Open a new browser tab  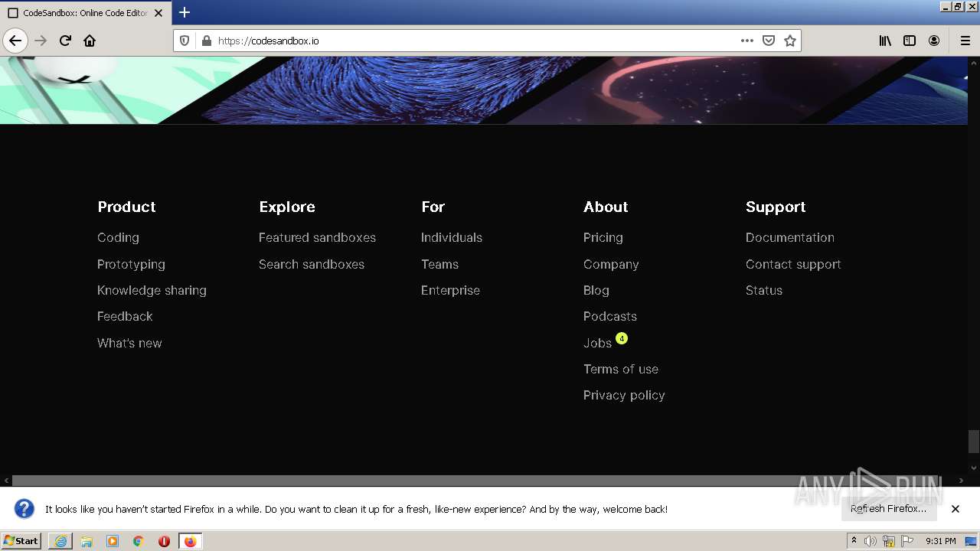coord(185,12)
